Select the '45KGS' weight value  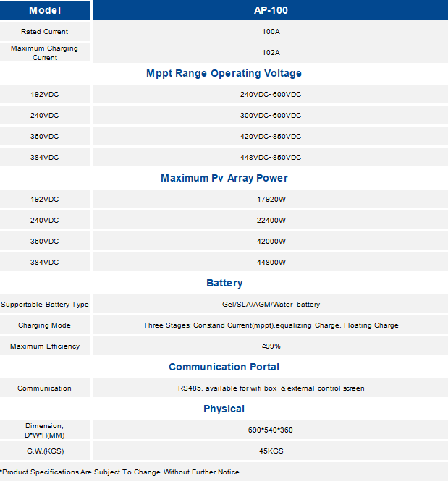point(271,451)
